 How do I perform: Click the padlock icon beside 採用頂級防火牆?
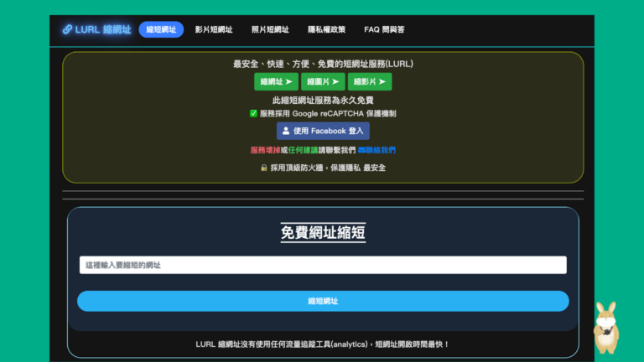pos(264,168)
